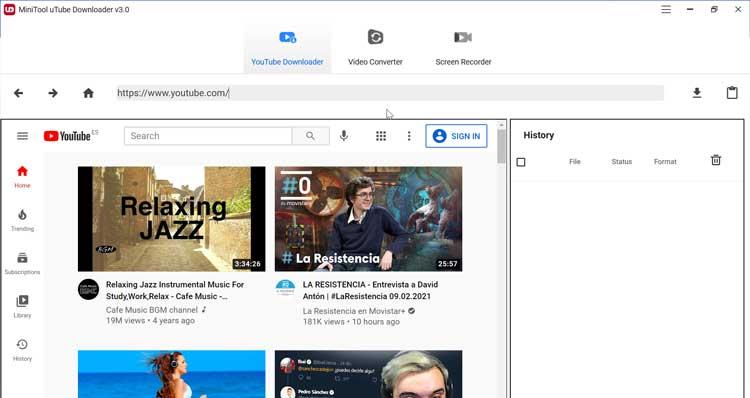The height and width of the screenshot is (398, 750).
Task: Minimize the MiniTool window
Action: click(x=690, y=10)
